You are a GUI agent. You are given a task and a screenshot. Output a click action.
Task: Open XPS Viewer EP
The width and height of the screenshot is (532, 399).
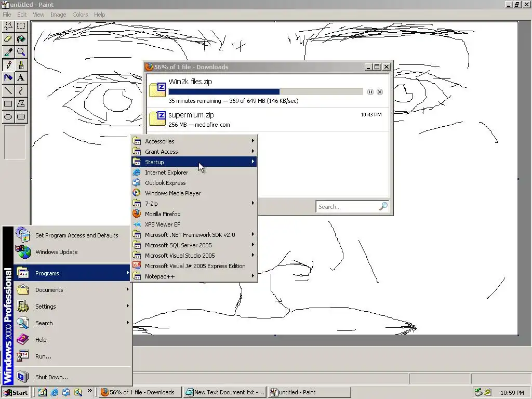click(194, 224)
